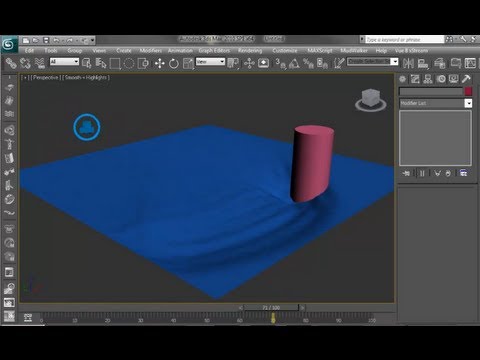Toggle the Pin Stack button

(406, 173)
